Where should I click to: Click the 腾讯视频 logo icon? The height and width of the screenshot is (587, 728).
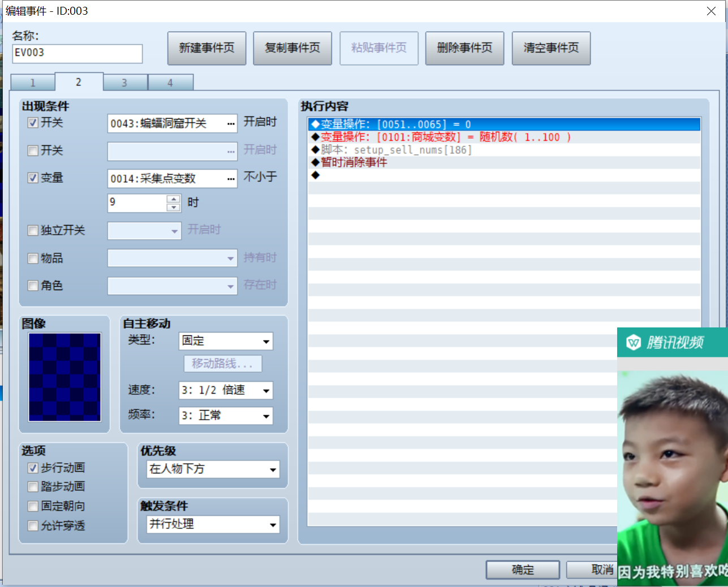pyautogui.click(x=634, y=342)
